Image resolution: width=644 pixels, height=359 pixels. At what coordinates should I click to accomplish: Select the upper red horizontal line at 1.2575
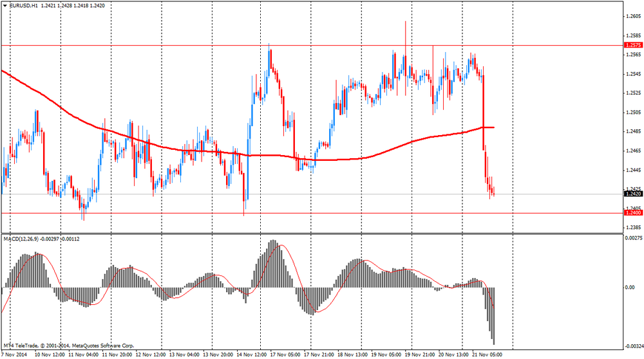pos(312,45)
